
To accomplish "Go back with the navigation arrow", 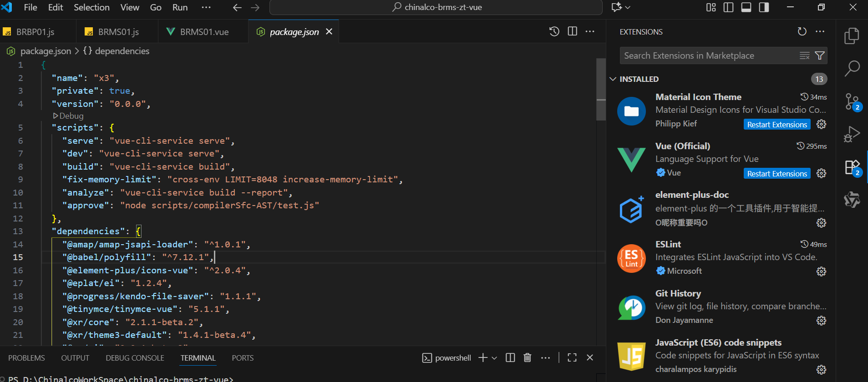I will tap(237, 7).
